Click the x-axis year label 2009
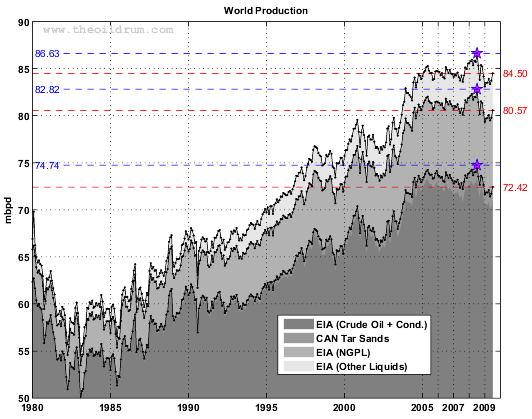 coord(484,407)
